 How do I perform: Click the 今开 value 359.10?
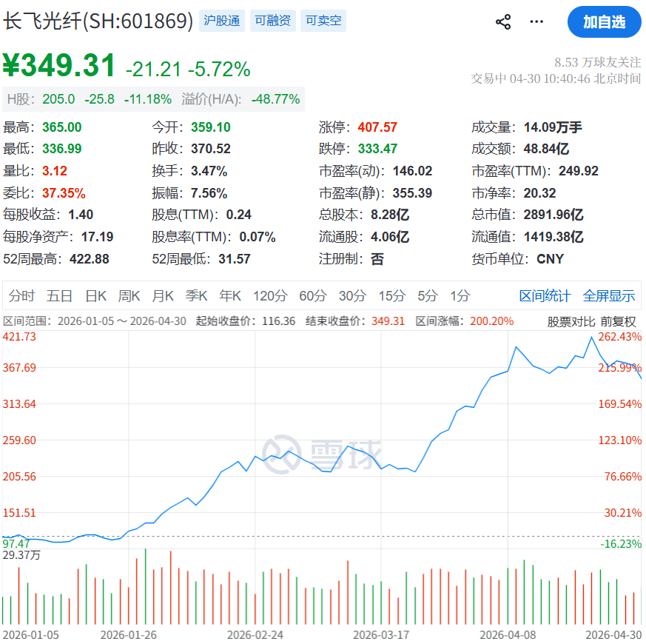coord(211,127)
